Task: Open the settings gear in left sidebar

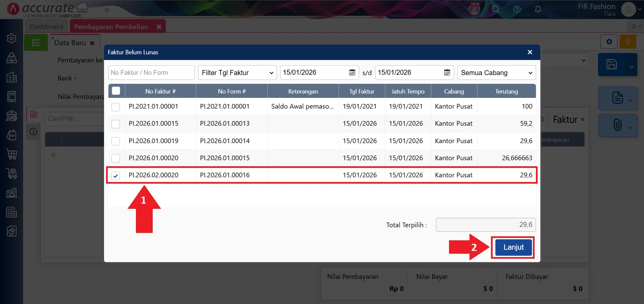Action: 12,39
